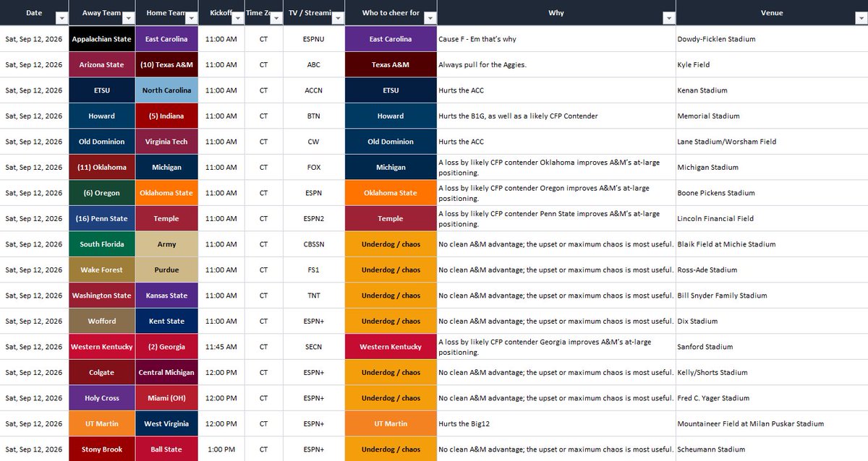Click the Stony Brook away team cell
Image resolution: width=868 pixels, height=461 pixels.
point(102,449)
